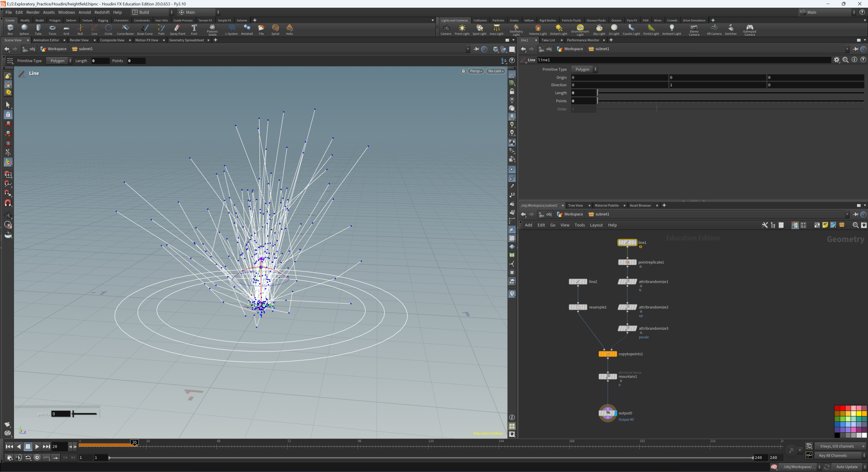This screenshot has height=472, width=868.
Task: Add a Spot Light from the shelf
Action: [x=479, y=30]
